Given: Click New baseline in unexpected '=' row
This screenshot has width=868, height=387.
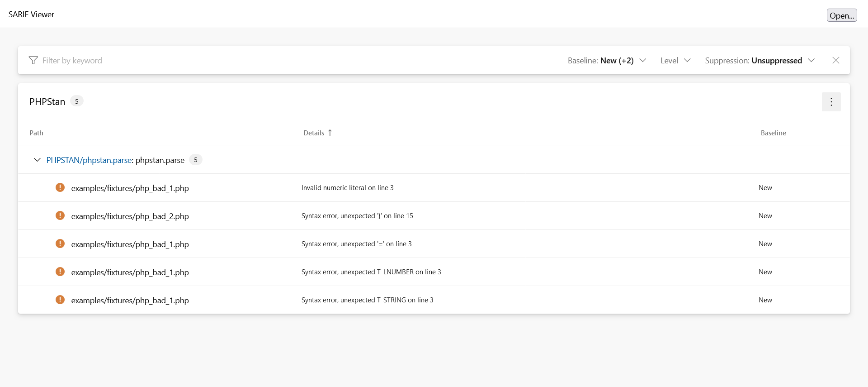Looking at the screenshot, I should [x=765, y=244].
